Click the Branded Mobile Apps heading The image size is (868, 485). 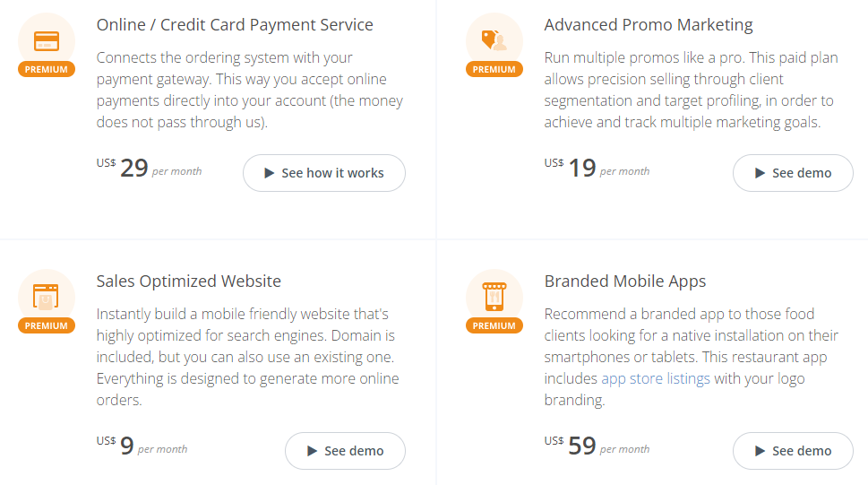pyautogui.click(x=625, y=281)
